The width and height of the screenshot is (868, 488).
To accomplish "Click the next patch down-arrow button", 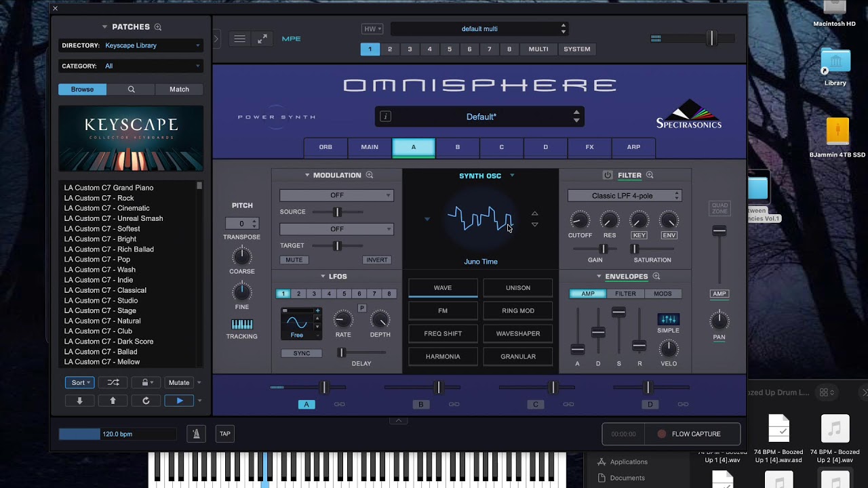I will (x=79, y=401).
